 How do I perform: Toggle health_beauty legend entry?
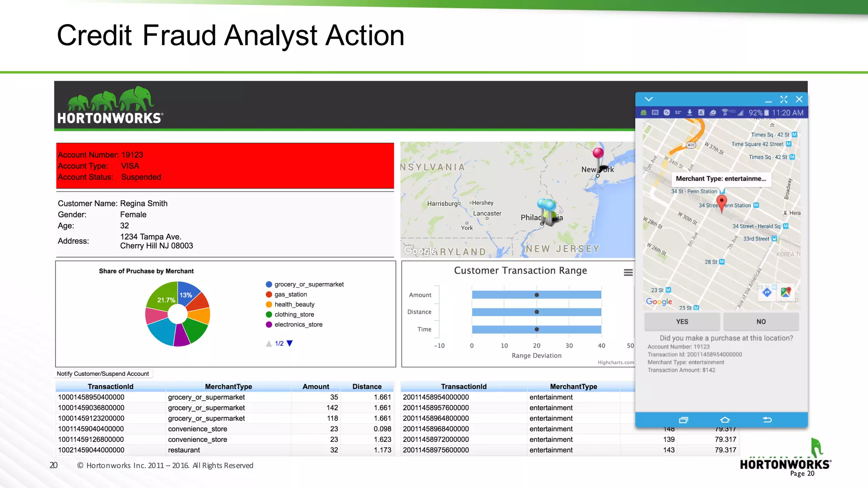coord(290,305)
